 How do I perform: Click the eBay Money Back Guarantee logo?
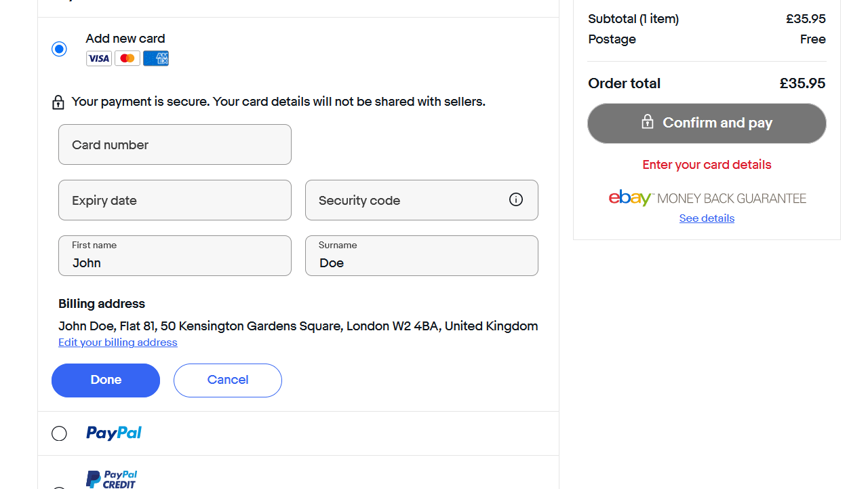pos(707,197)
